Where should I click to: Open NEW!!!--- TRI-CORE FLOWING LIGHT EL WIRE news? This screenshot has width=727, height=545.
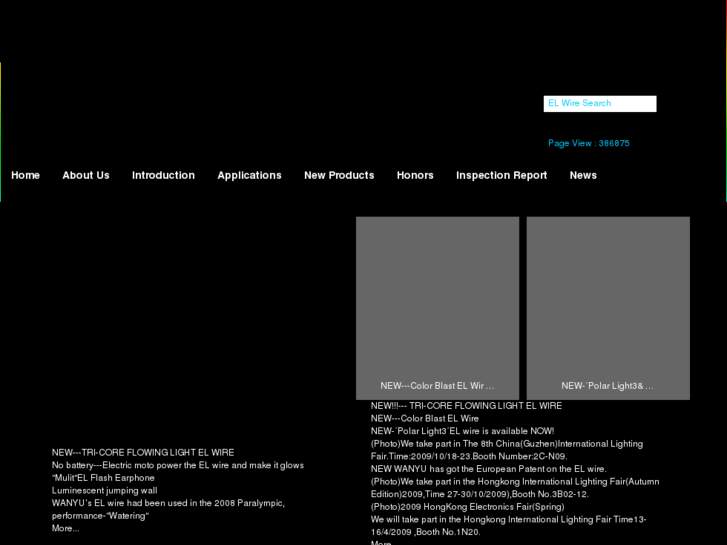tap(466, 406)
